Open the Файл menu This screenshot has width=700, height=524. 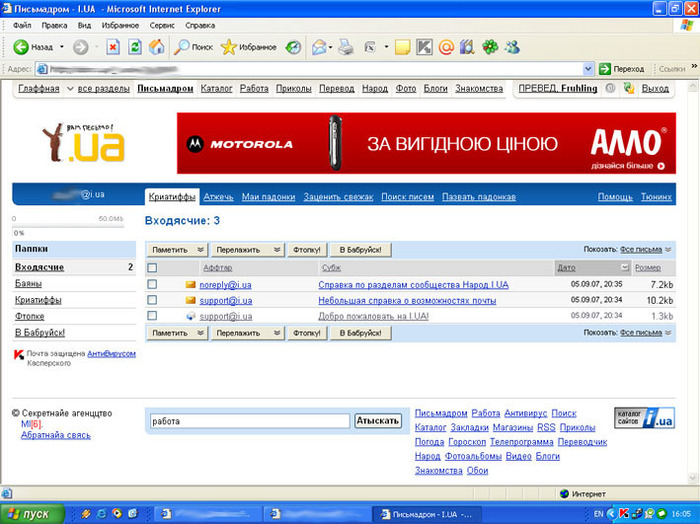22,25
